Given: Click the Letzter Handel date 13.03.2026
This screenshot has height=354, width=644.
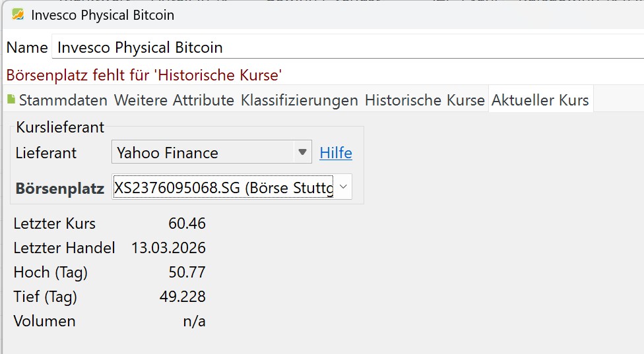Looking at the screenshot, I should [168, 248].
